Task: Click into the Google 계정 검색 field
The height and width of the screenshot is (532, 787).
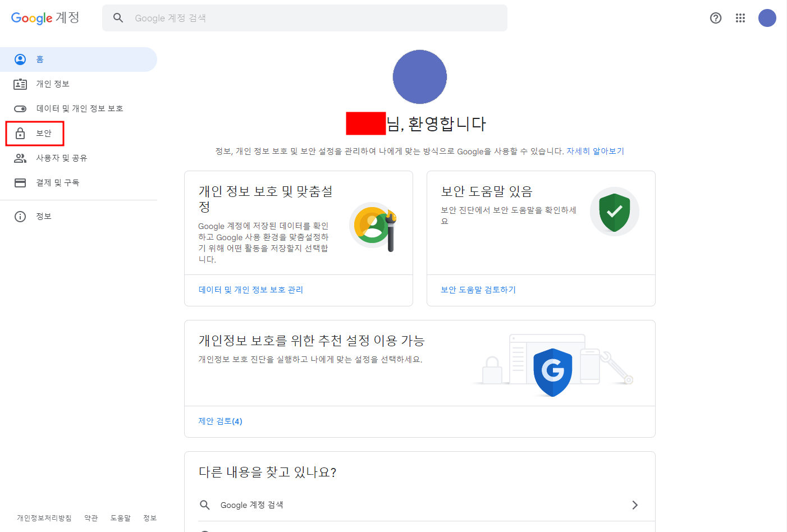Action: (x=305, y=18)
